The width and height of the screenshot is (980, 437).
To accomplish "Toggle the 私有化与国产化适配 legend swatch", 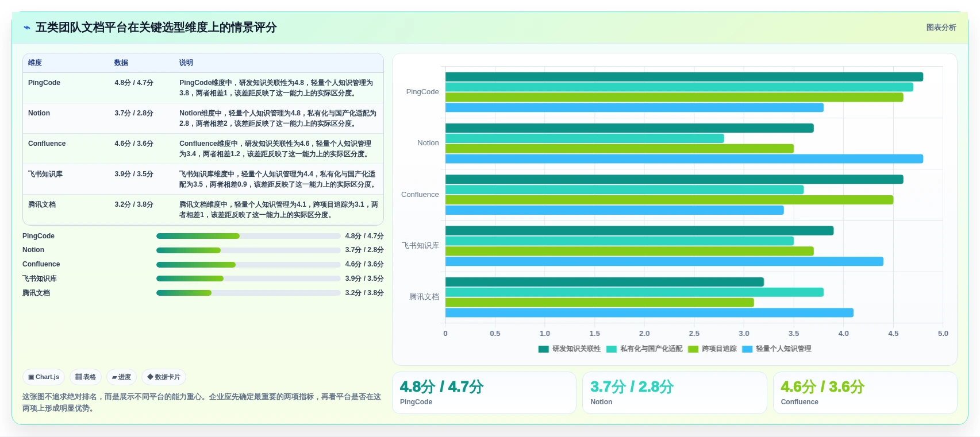I will (x=612, y=349).
